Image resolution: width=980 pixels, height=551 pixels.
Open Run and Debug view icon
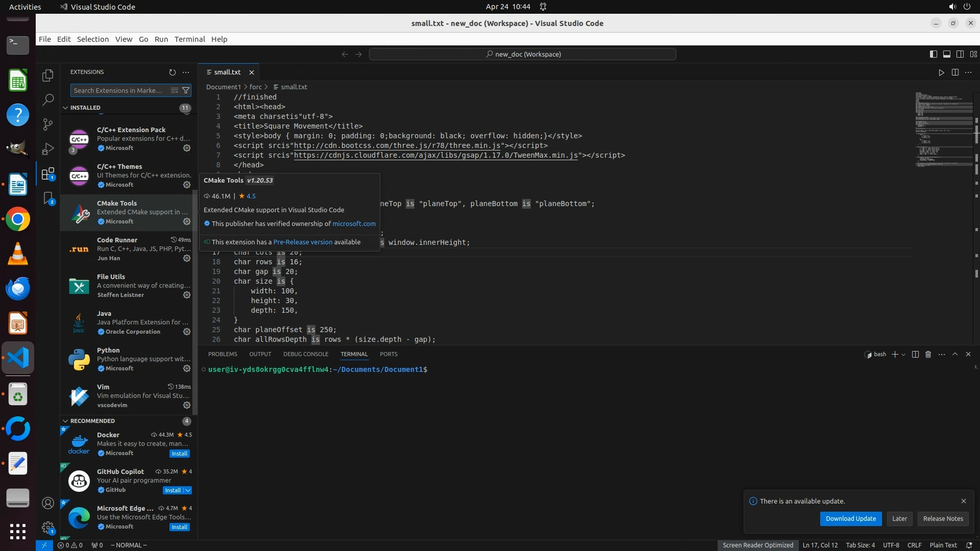pos(48,149)
